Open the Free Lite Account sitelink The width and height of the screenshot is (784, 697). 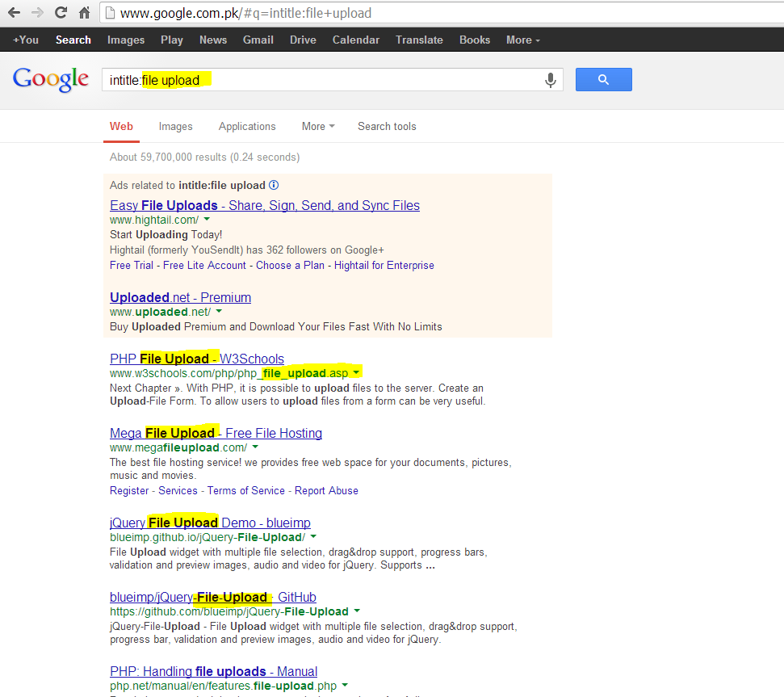click(x=204, y=266)
